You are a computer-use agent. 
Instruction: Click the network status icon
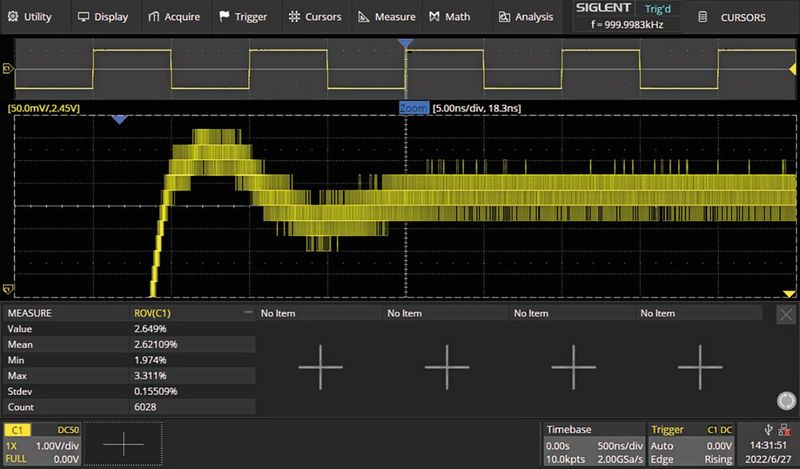coord(784,430)
